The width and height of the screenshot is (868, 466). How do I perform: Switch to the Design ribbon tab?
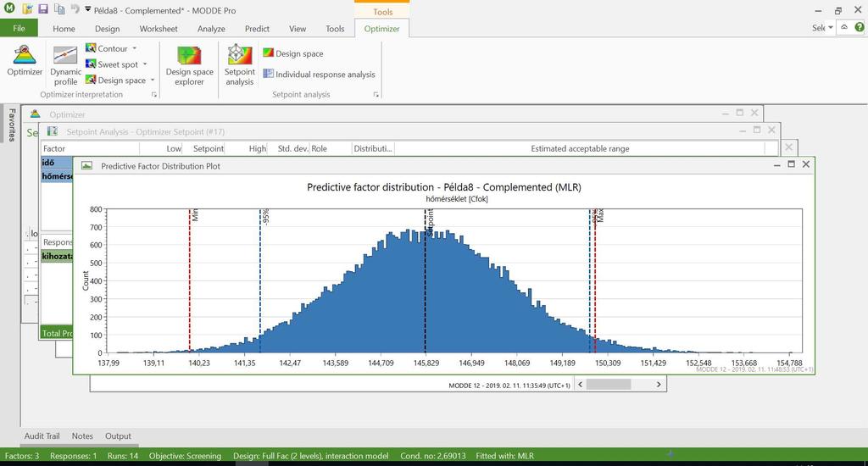(x=107, y=29)
